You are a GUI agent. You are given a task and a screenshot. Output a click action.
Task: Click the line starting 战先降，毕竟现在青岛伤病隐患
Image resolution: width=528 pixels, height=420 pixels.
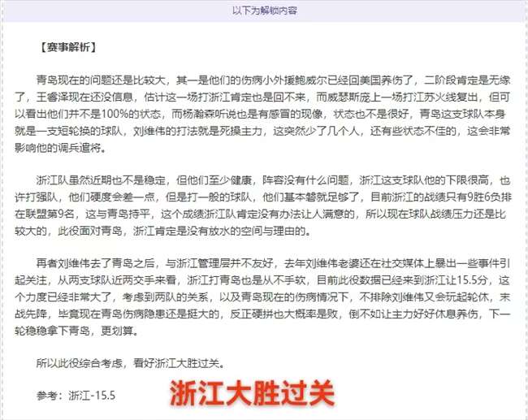pos(262,314)
